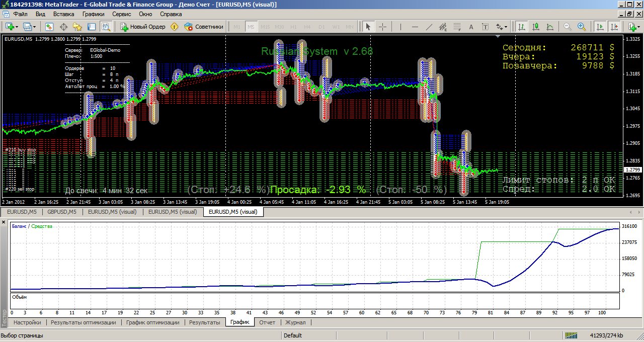Open the new chart icon
The image size is (644, 342).
coord(10,27)
